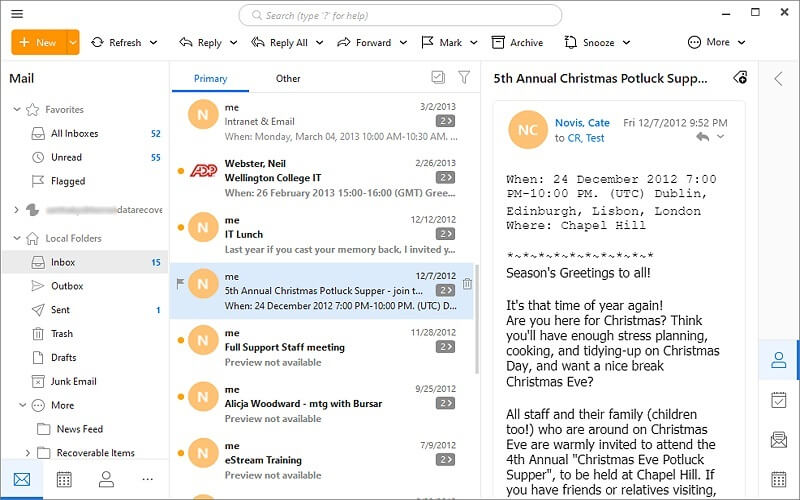
Task: Click the tag icon beside message subject
Action: tap(740, 78)
